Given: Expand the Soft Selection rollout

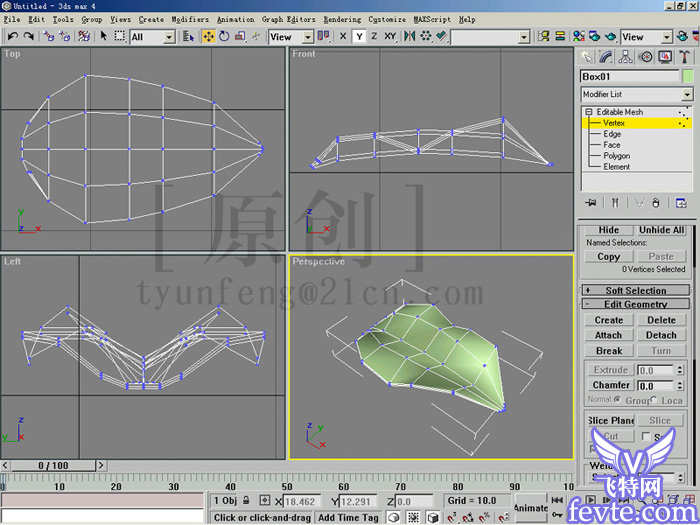Looking at the screenshot, I should coord(636,291).
